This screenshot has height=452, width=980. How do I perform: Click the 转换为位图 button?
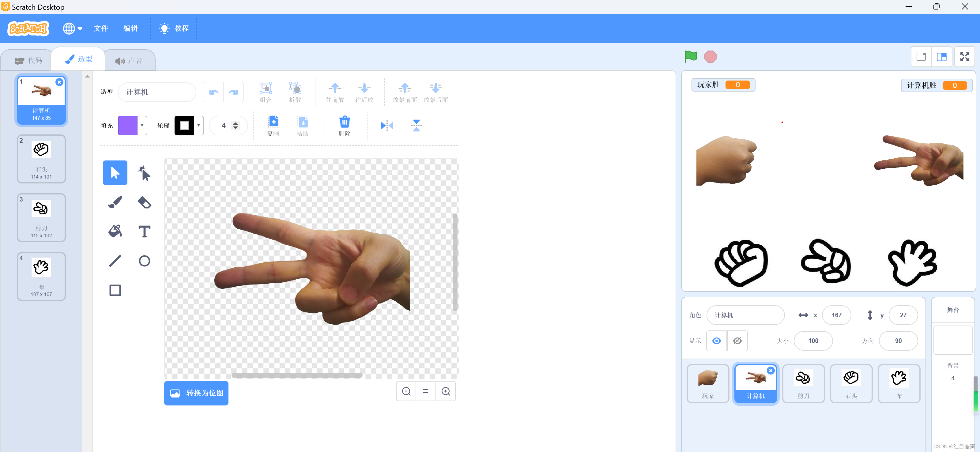click(x=196, y=393)
